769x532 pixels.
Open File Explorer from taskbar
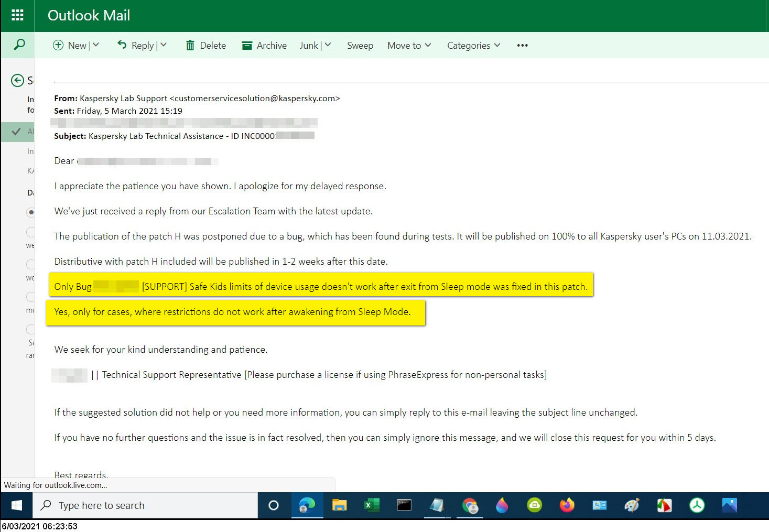[340, 505]
